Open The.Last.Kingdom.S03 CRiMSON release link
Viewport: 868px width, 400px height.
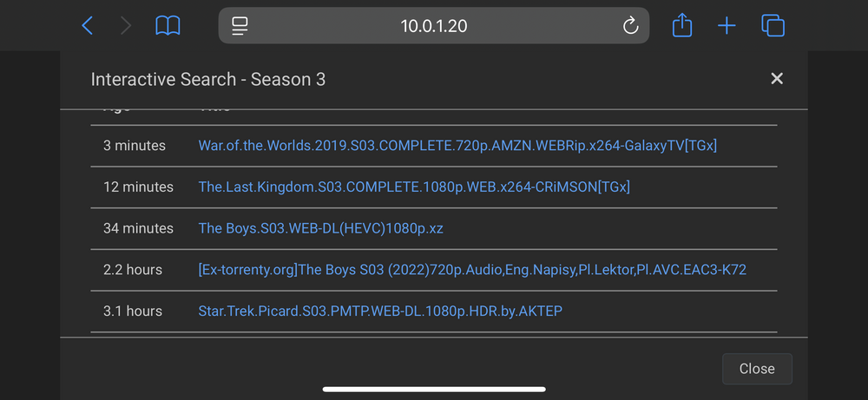pos(414,187)
